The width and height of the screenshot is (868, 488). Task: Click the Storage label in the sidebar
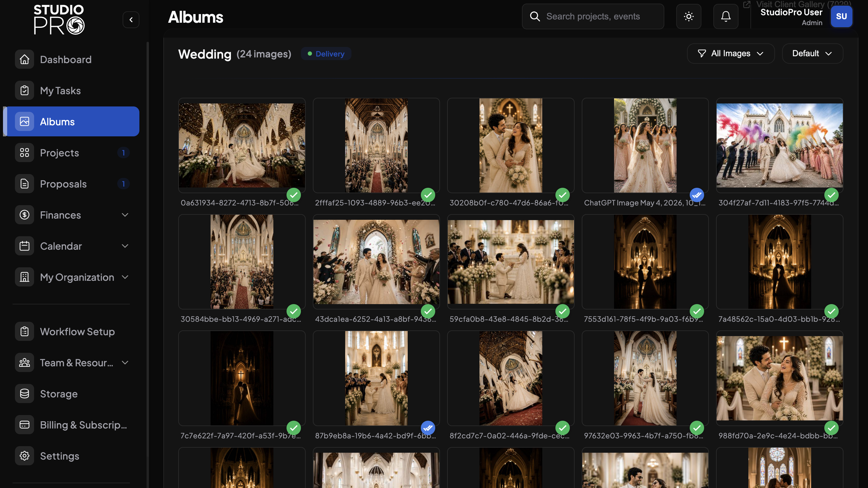59,394
